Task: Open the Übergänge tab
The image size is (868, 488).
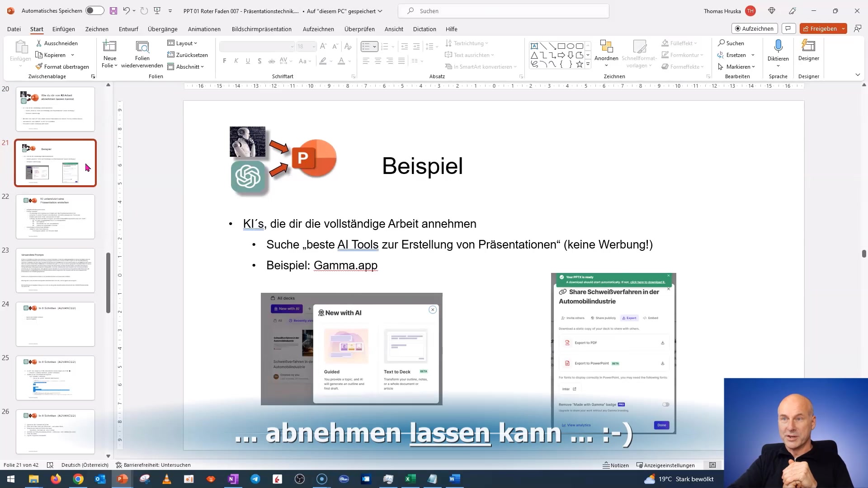Action: [162, 29]
